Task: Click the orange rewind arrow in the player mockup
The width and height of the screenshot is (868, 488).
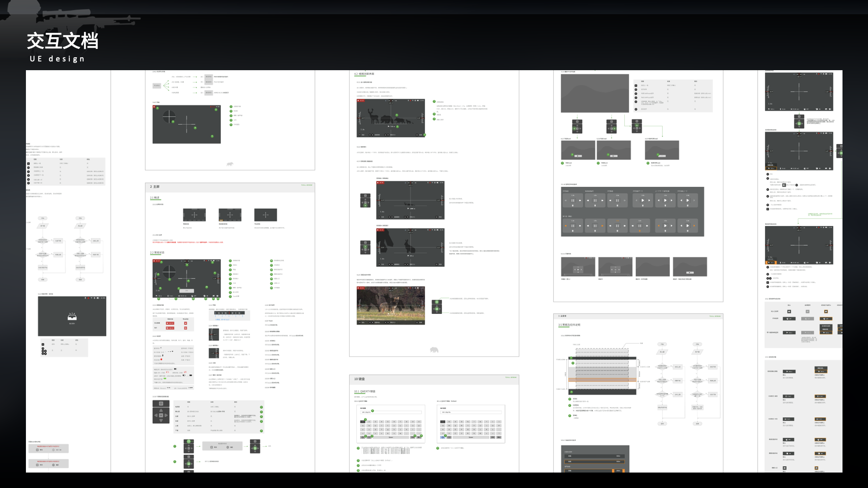Action: pyautogui.click(x=566, y=226)
